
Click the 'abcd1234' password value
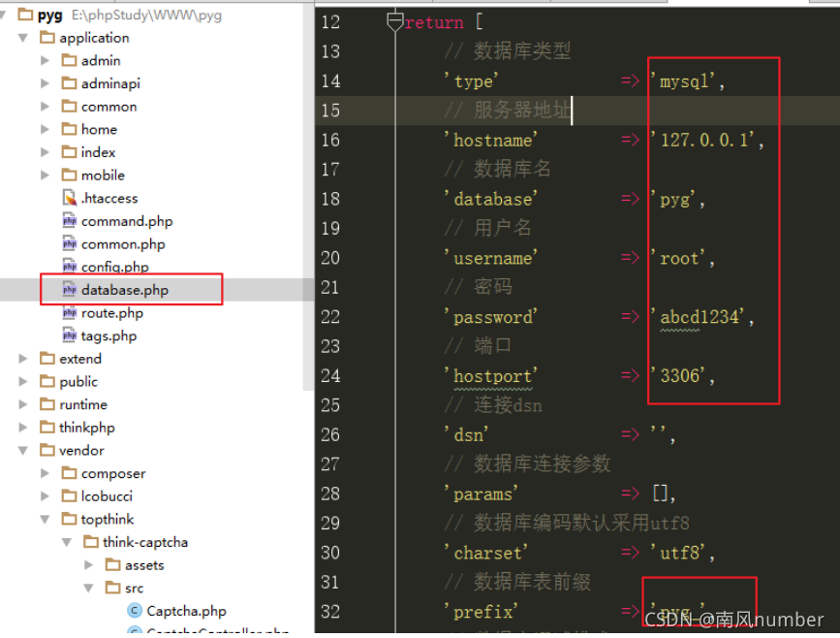(698, 317)
